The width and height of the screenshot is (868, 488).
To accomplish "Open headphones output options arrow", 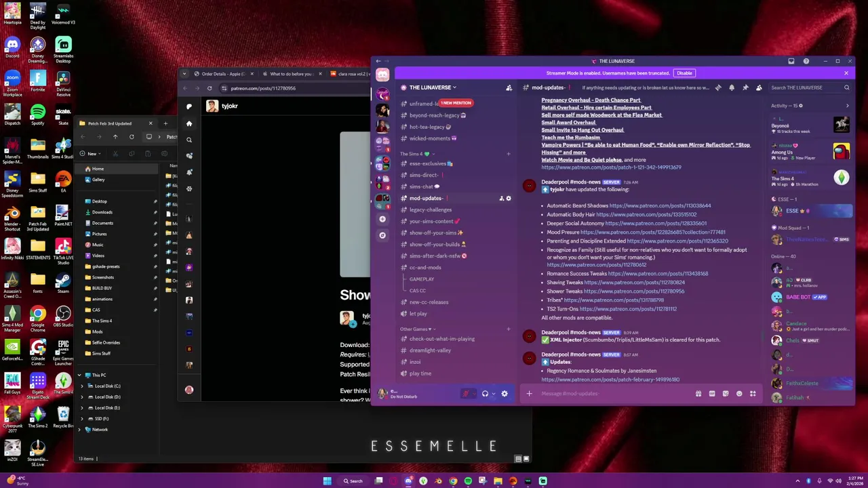I will tap(493, 394).
